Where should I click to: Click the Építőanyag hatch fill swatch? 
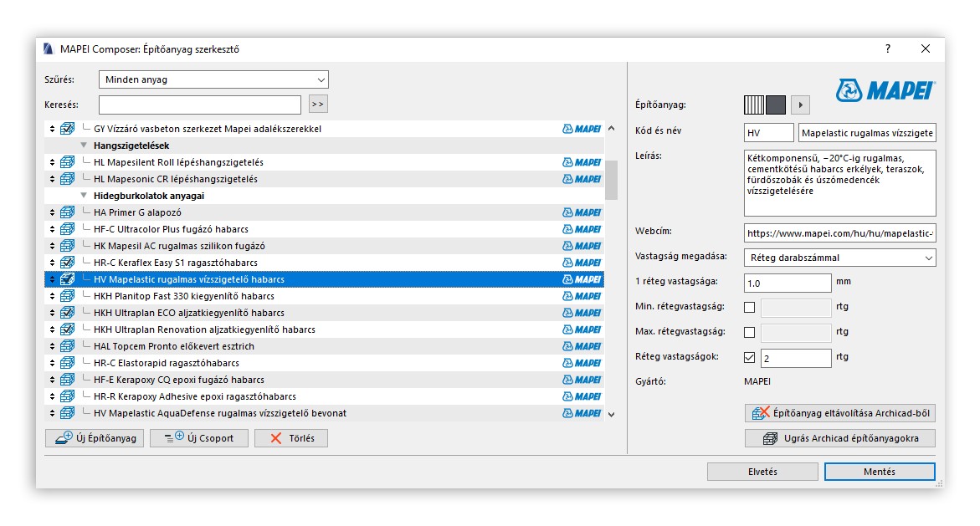click(754, 105)
